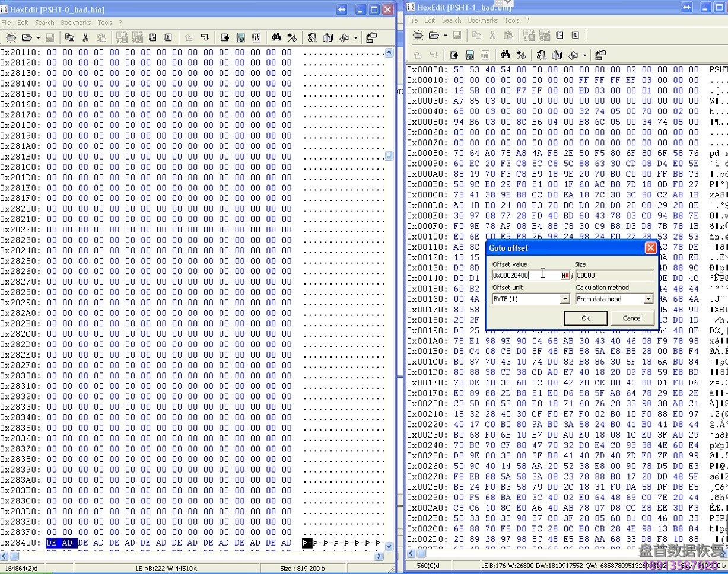Expand the Offset unit BYTE dropdown
This screenshot has width=728, height=574.
coord(565,299)
